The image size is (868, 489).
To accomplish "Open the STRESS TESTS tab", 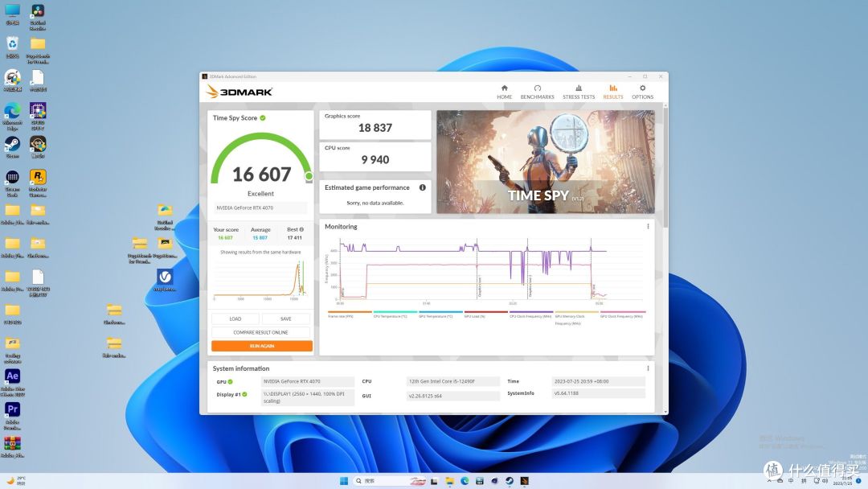I will 579,92.
